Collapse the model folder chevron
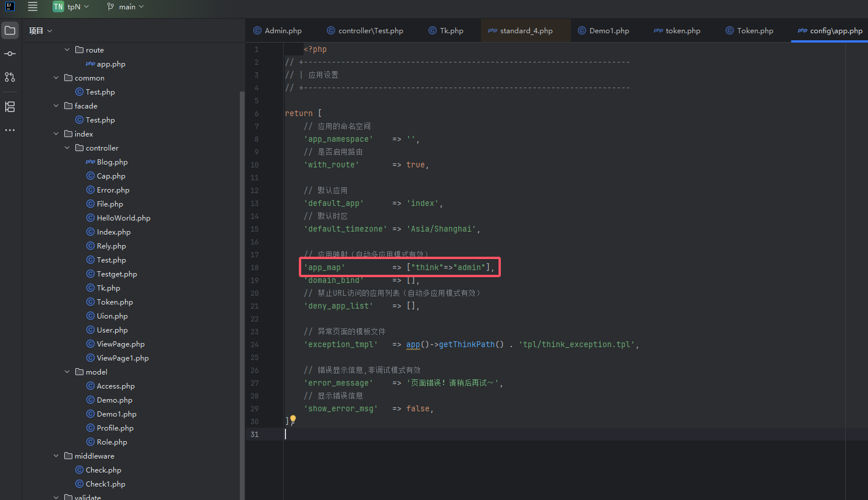 (67, 372)
